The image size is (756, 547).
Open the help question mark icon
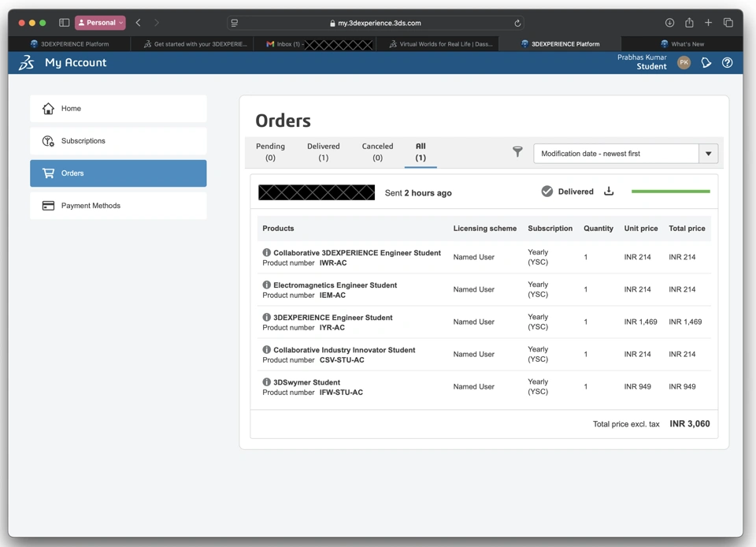pos(727,63)
